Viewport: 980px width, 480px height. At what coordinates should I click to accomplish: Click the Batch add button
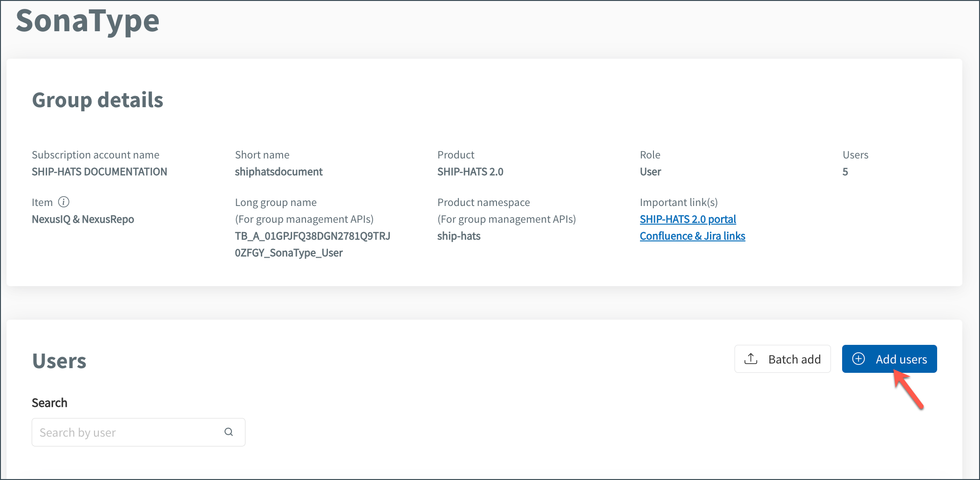(x=783, y=359)
